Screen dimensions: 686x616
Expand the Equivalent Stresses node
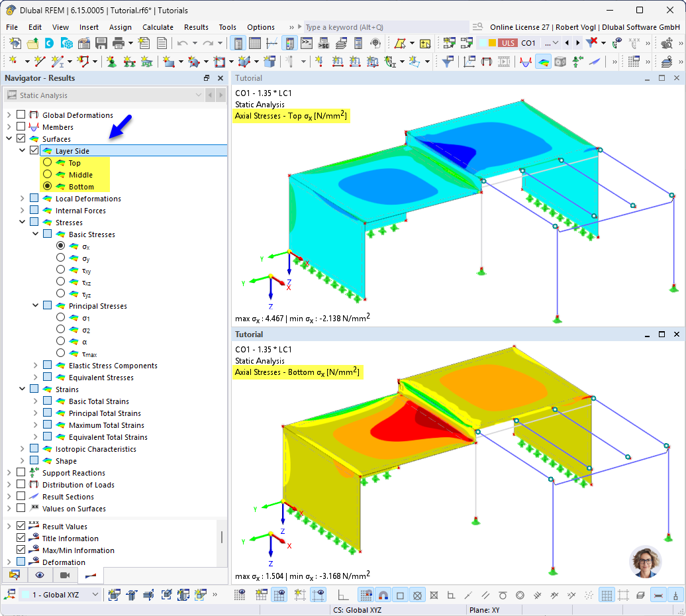click(36, 377)
